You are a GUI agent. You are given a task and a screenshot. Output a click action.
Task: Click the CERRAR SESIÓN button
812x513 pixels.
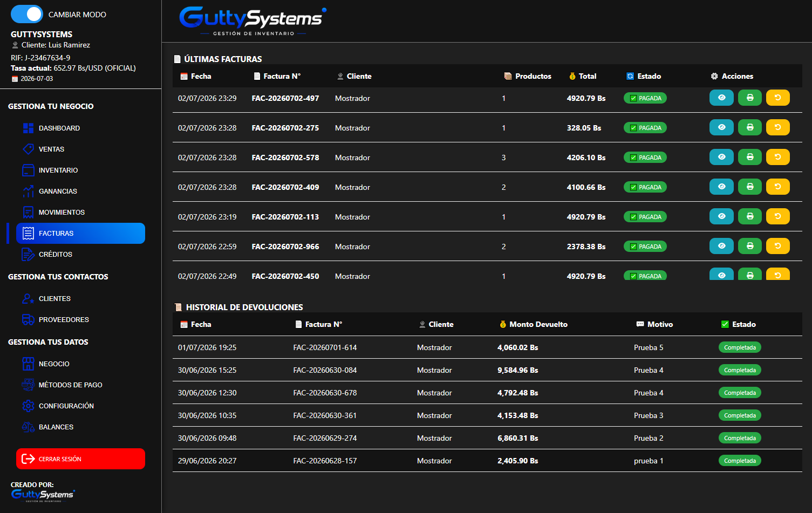click(x=80, y=459)
